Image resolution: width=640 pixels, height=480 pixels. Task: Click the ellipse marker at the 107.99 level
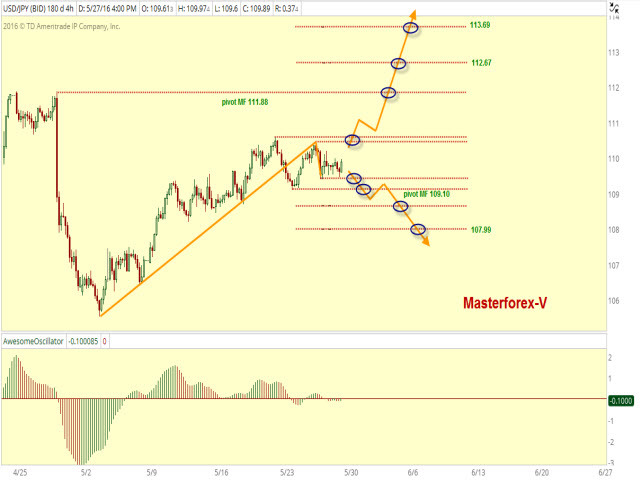coord(418,229)
